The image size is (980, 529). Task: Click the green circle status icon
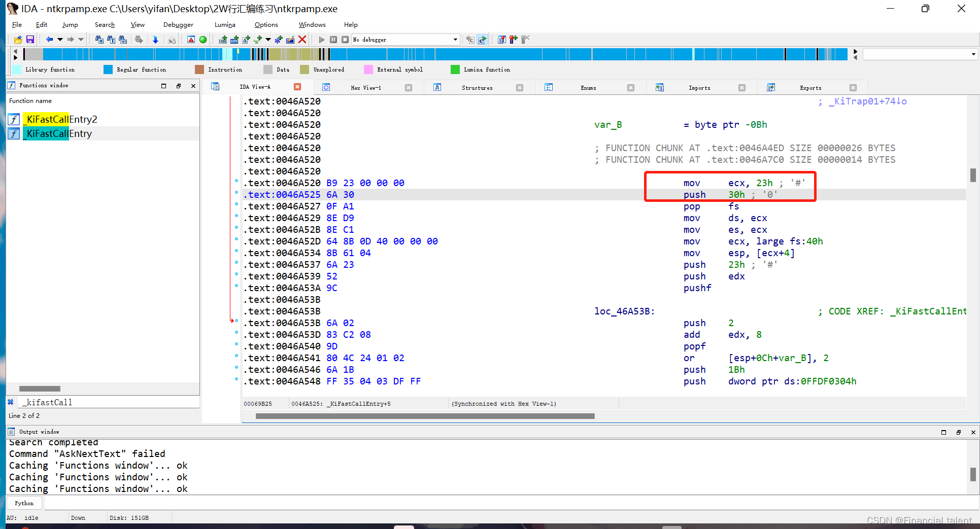(203, 40)
